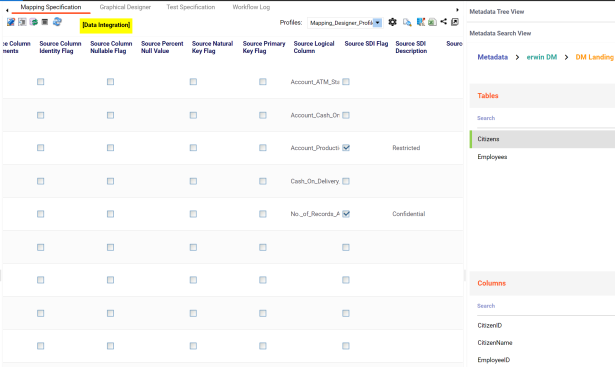Select the No._of_Records logical column cell

pos(315,214)
